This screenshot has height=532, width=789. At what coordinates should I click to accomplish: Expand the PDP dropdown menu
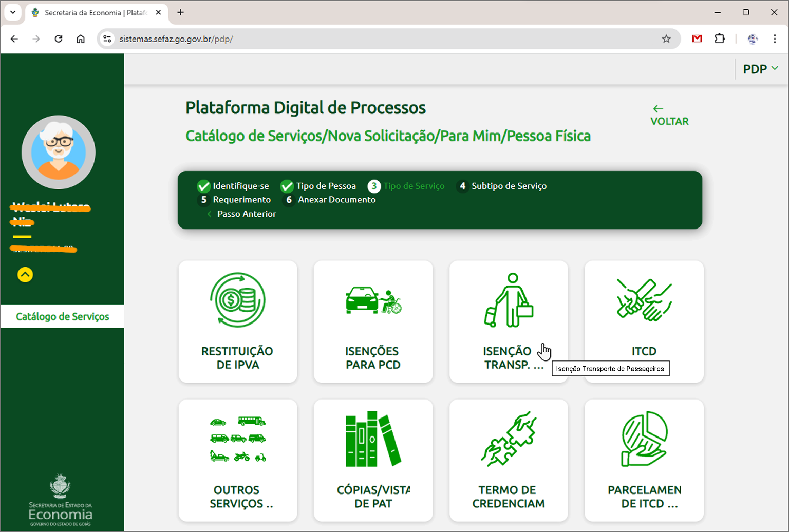point(760,69)
